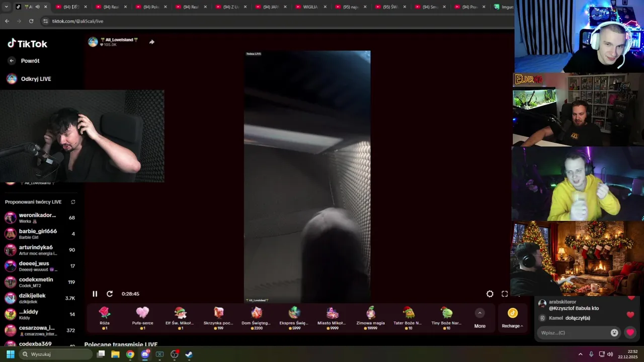Open Odkryj LIVE section
The image size is (644, 362).
point(29,79)
